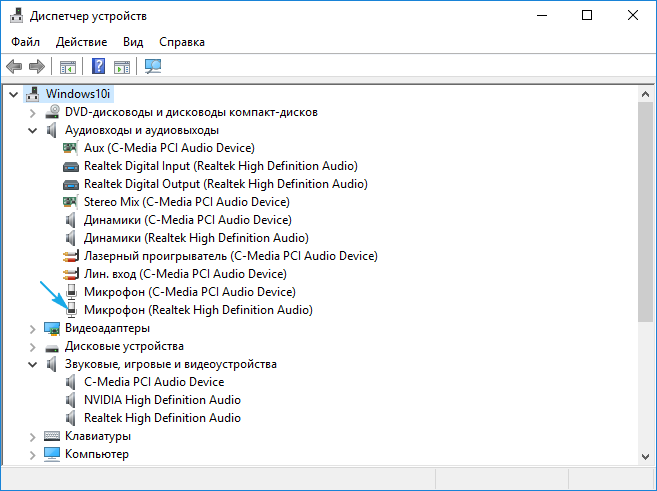Select Лазерный проигрыватель device entry
657x491 pixels.
230,256
